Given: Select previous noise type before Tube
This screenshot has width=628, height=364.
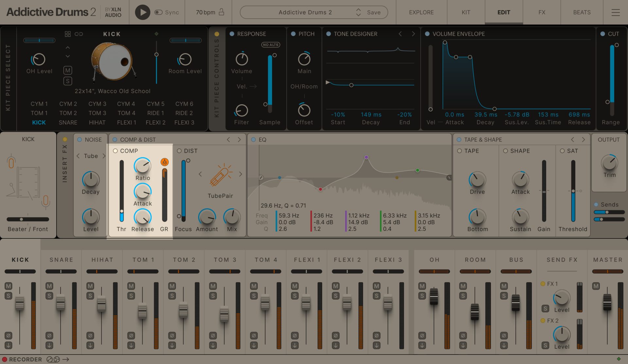Looking at the screenshot, I should (x=78, y=156).
